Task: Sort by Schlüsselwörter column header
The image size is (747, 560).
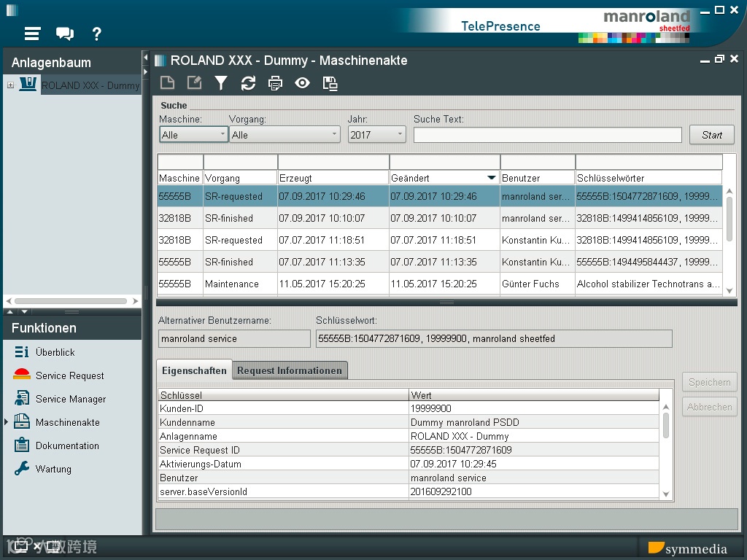Action: (x=649, y=178)
